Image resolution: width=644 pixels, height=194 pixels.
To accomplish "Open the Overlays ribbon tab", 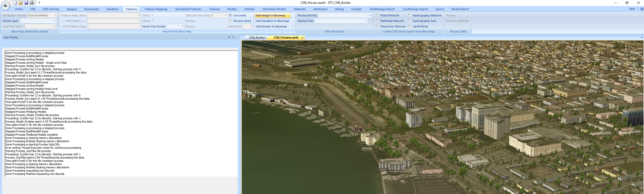I will tap(356, 9).
